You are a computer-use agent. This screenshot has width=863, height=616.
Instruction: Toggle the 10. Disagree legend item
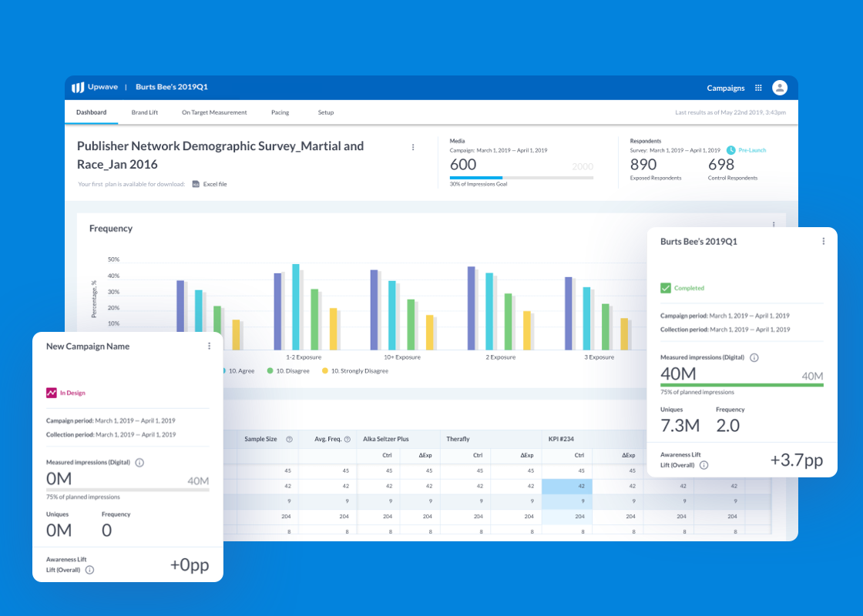[x=270, y=371]
